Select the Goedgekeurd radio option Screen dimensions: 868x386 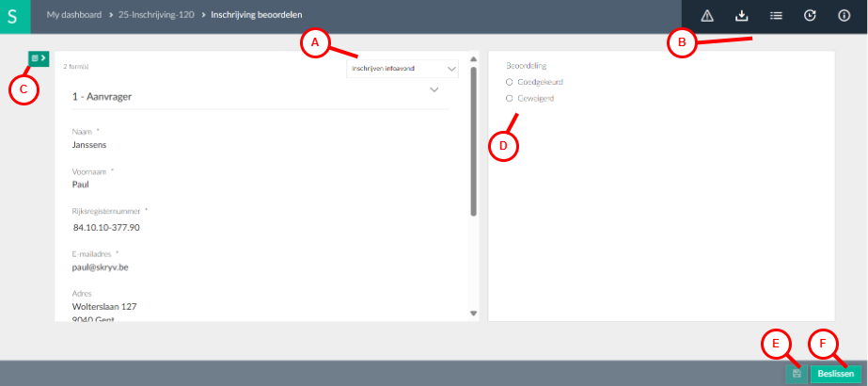(510, 82)
